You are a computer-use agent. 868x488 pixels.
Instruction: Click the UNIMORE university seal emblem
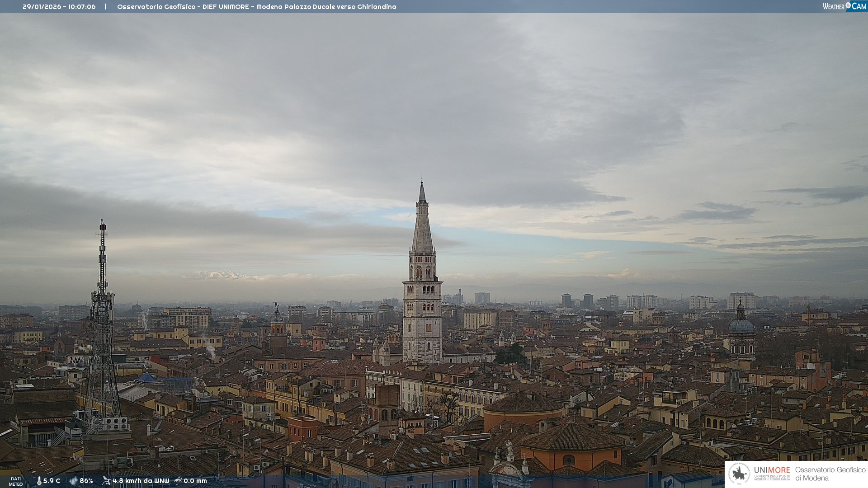pyautogui.click(x=739, y=474)
